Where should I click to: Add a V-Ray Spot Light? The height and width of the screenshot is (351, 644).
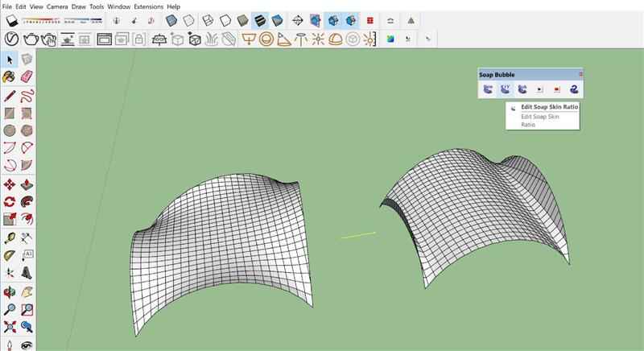284,39
